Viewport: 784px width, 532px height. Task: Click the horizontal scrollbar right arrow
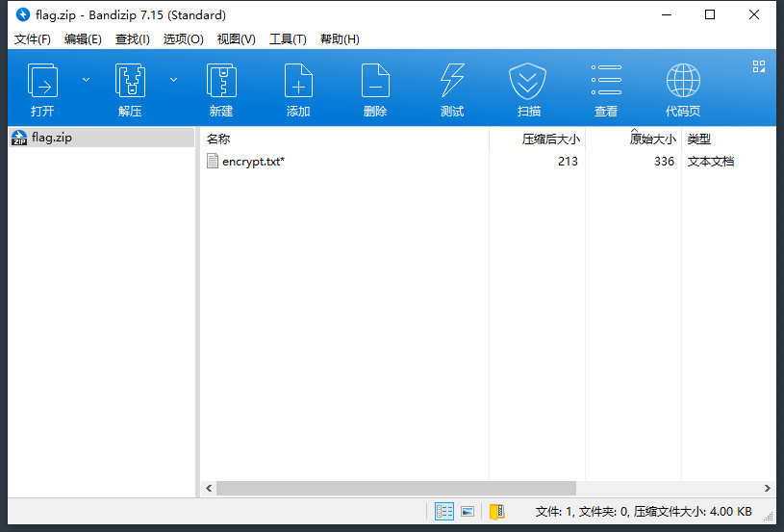767,488
